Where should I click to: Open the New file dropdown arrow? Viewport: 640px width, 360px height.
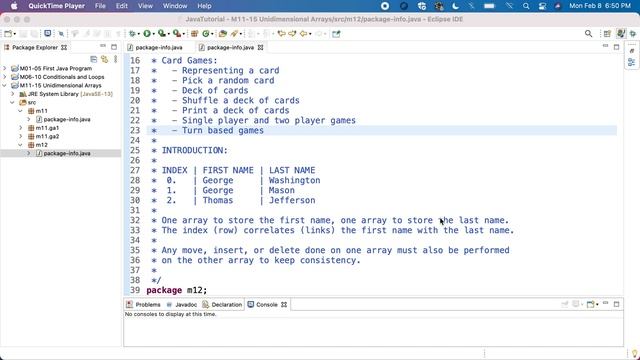pyautogui.click(x=15, y=34)
